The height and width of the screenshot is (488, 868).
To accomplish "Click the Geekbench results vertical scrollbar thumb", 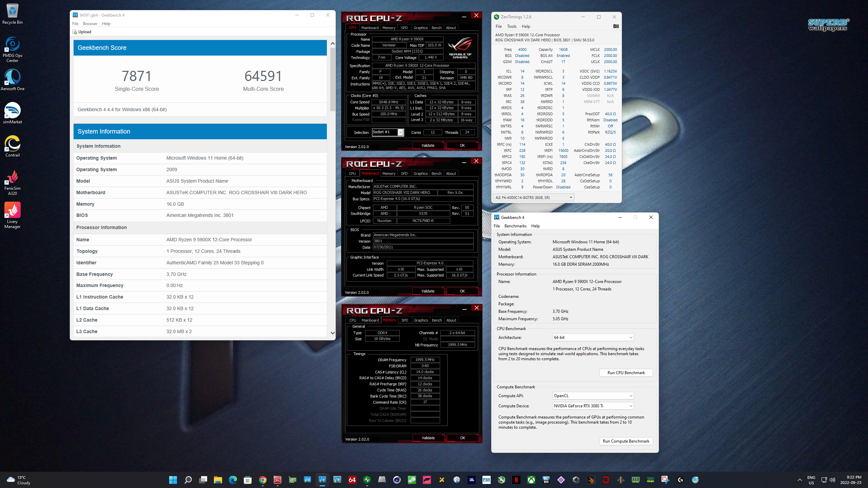I will 333,79.
